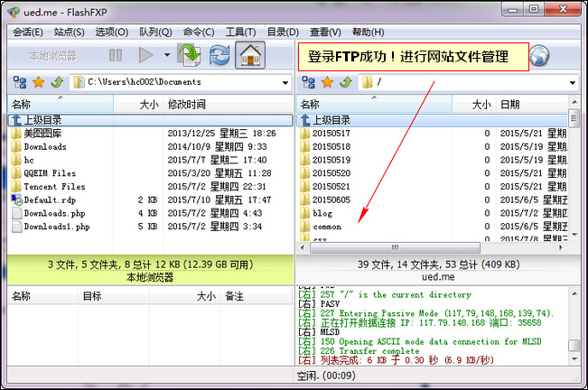This screenshot has height=390, width=588.
Task: Open the 帮助(H) menu
Action: 369,32
